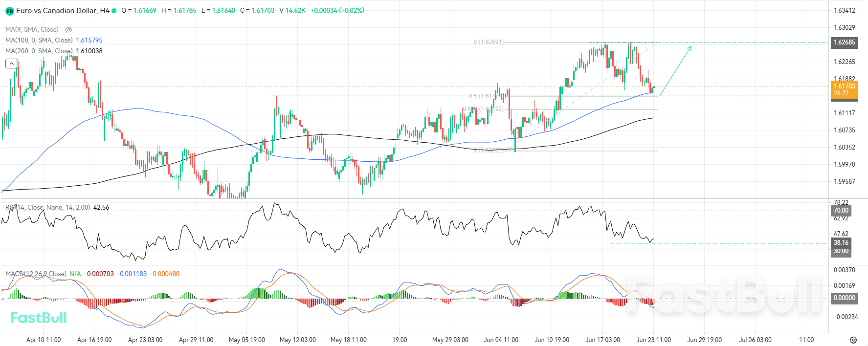The height and width of the screenshot is (346, 868).
Task: Select the MA(200, 0, SMA, Close) legend
Action: coord(39,51)
